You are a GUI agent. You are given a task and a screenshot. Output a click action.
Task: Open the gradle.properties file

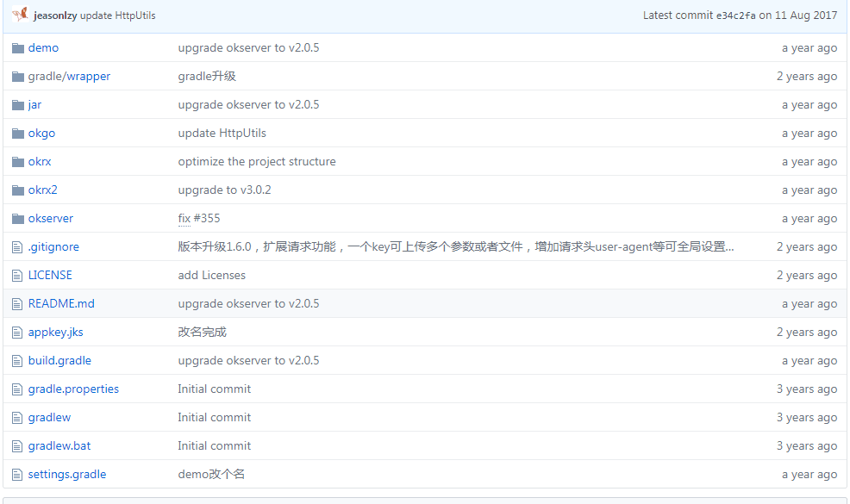pos(73,389)
